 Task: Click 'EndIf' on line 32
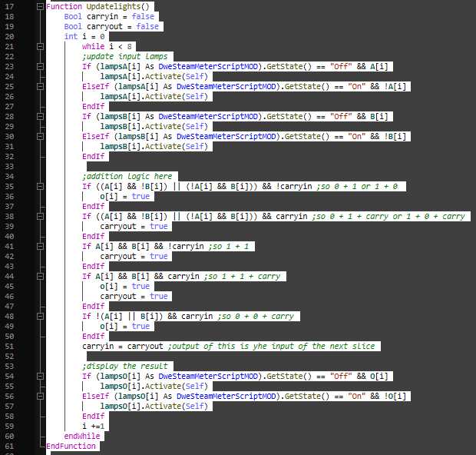(93, 157)
